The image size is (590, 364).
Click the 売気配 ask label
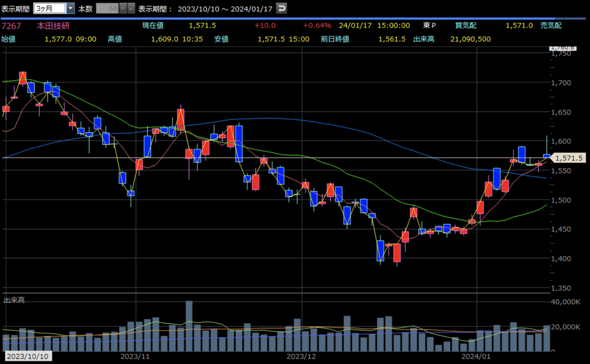(x=551, y=26)
